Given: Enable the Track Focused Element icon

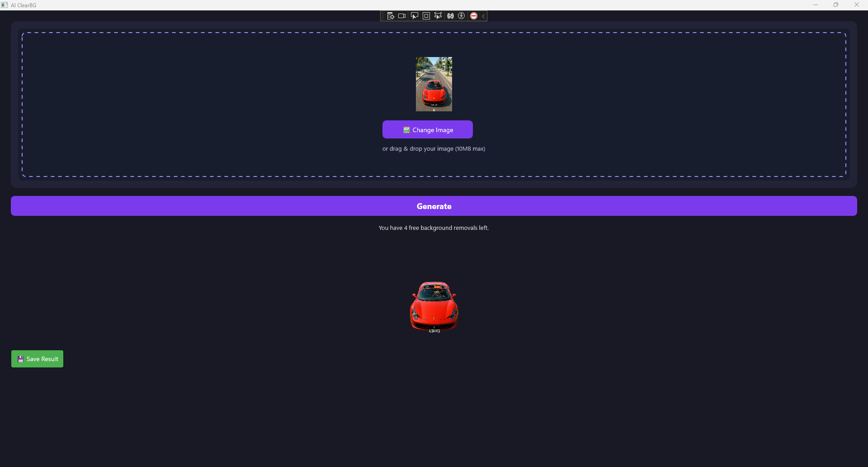Looking at the screenshot, I should [x=438, y=16].
